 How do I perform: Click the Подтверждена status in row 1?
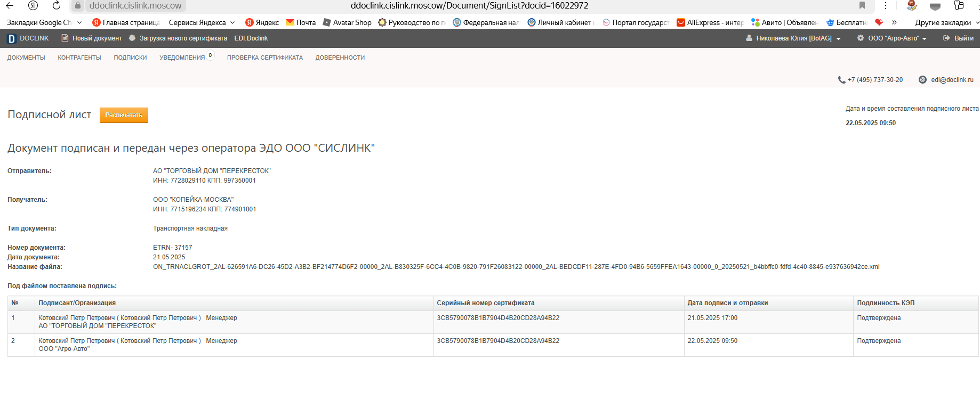coord(879,318)
